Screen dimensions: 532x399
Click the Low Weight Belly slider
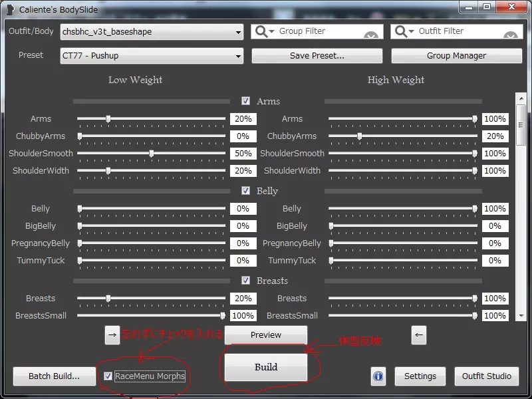click(x=152, y=208)
